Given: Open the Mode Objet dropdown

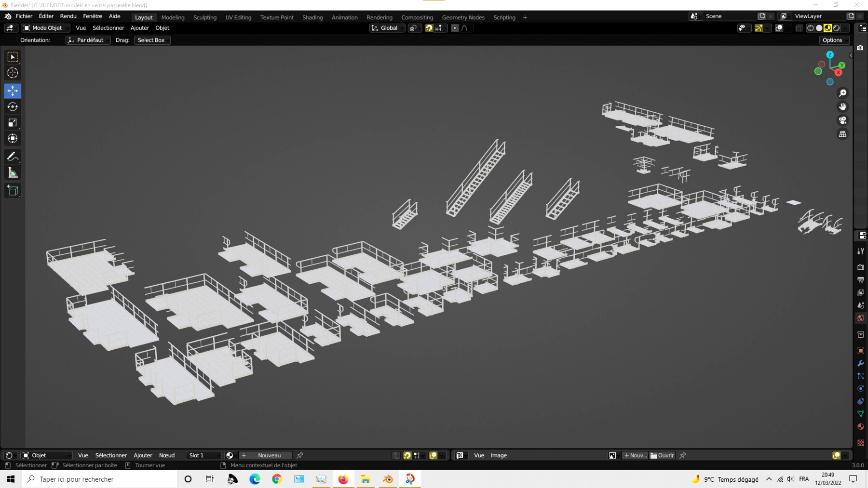Looking at the screenshot, I should tap(45, 27).
